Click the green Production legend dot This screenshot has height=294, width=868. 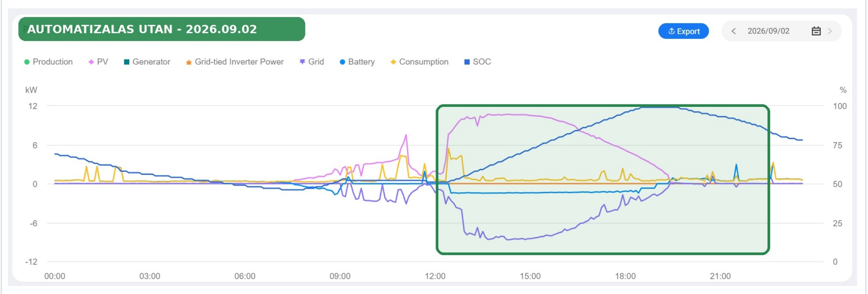click(x=27, y=62)
